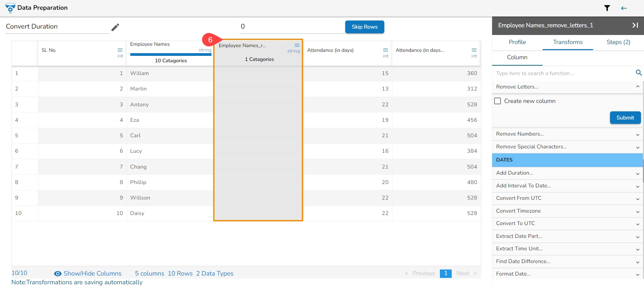Open Attendance (in days) column menu icon
Viewport: 644px width, 289px height.
pyautogui.click(x=385, y=50)
